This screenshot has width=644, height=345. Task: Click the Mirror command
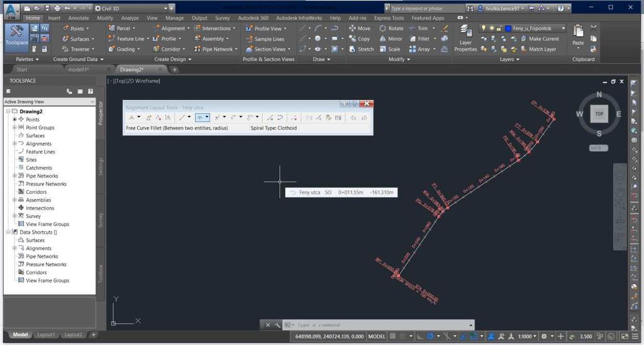(391, 38)
